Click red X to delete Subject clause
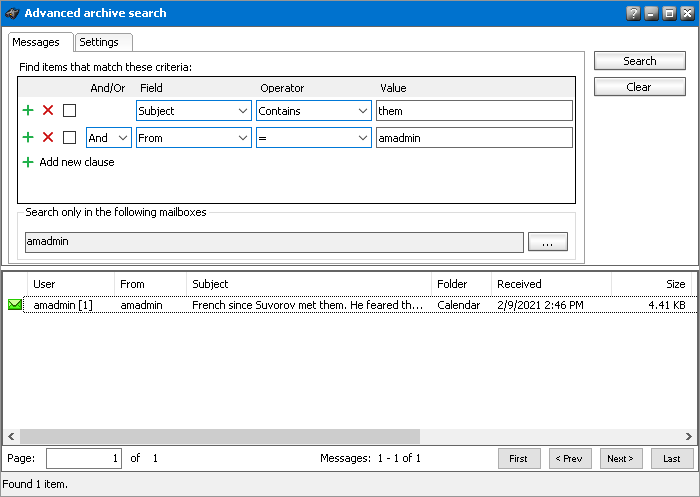The image size is (700, 497). [x=48, y=111]
